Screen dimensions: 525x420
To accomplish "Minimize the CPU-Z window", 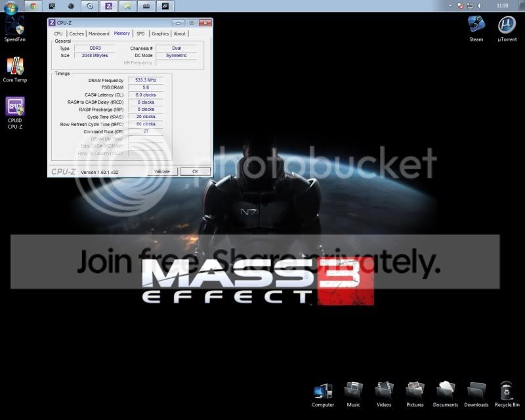I will coord(178,22).
